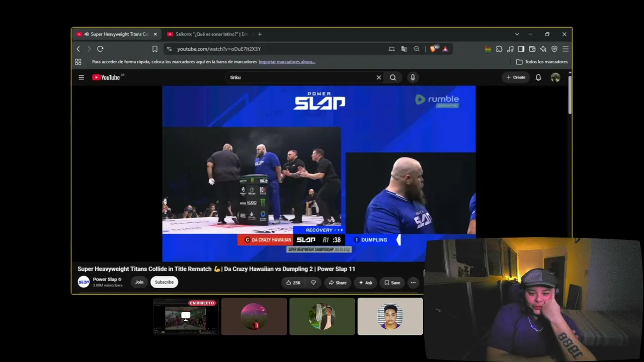Open the YouTube guide hamburger menu
This screenshot has width=644, height=362.
click(81, 77)
